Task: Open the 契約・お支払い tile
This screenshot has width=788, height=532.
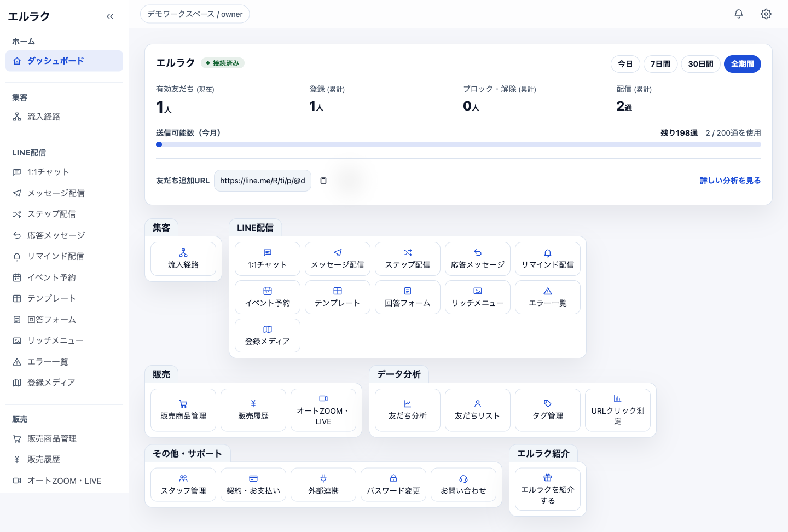Action: [x=253, y=484]
